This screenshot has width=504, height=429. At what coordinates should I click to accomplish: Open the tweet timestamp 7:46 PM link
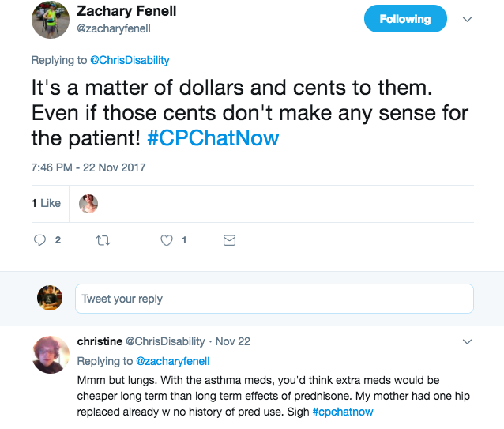88,167
